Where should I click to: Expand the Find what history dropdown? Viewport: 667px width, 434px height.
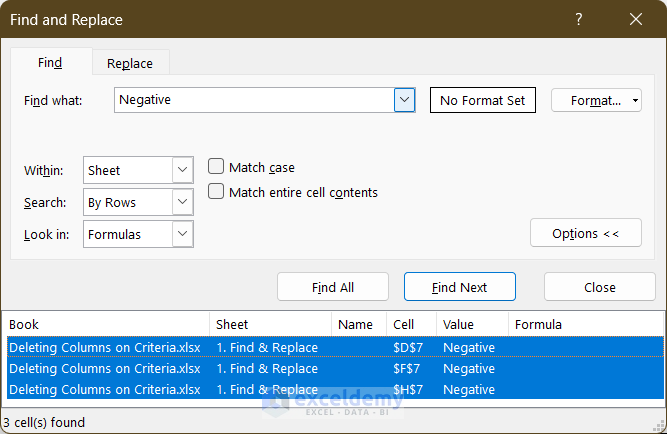(404, 100)
